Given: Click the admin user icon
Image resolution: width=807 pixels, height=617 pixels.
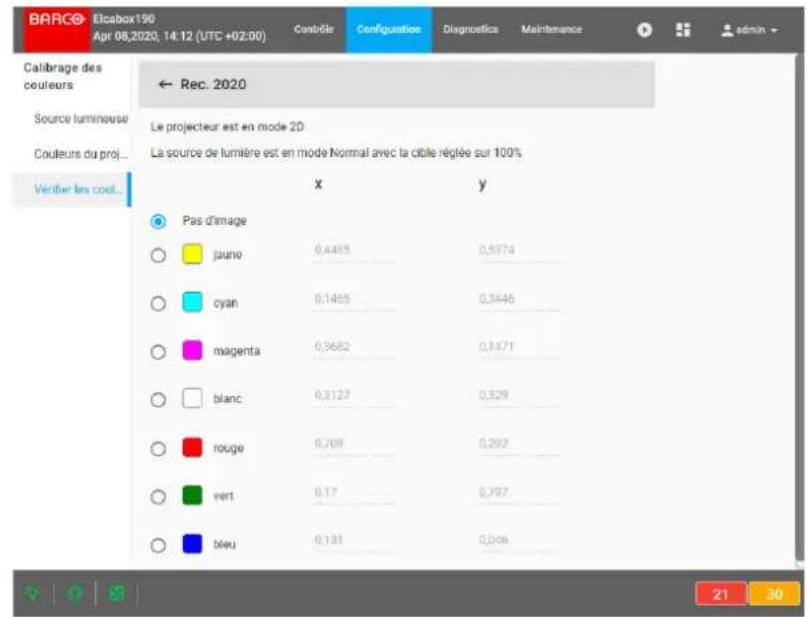Looking at the screenshot, I should [x=727, y=30].
